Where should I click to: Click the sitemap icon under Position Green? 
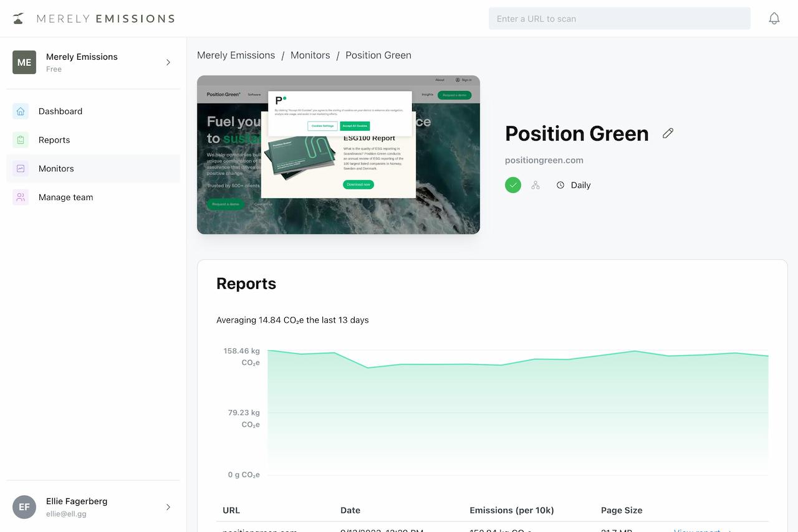(x=536, y=185)
